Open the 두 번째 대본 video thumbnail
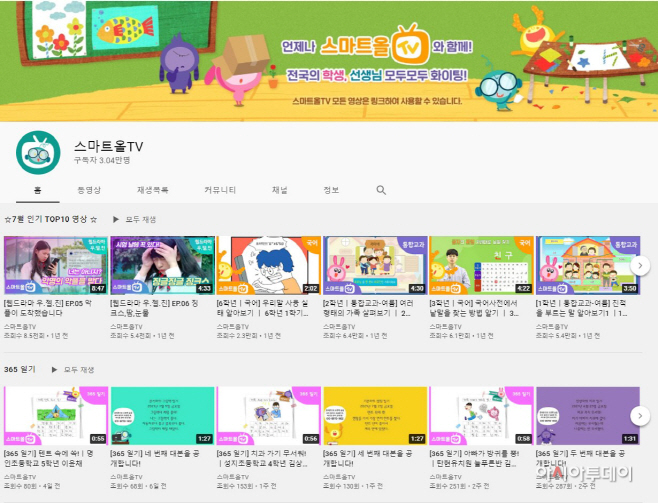The image size is (658, 503). [x=588, y=416]
